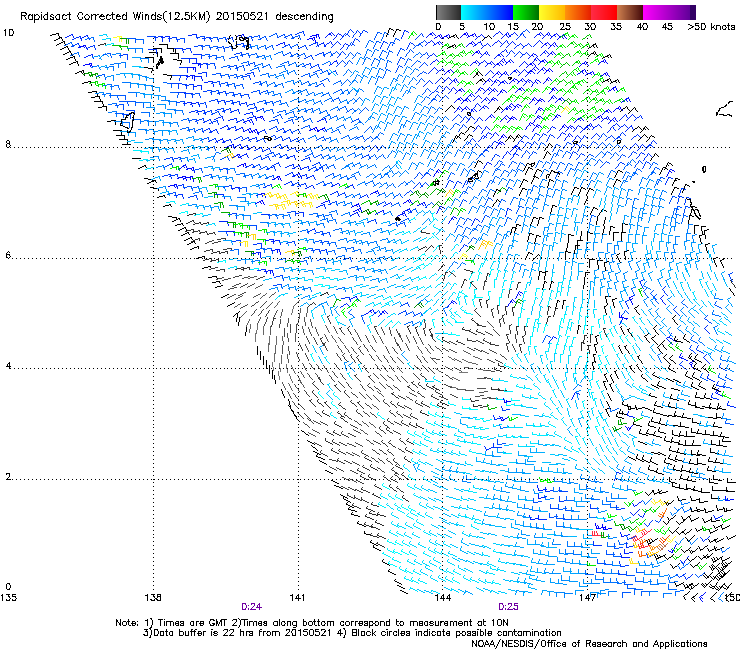Click the latitude label '10'

(8, 33)
